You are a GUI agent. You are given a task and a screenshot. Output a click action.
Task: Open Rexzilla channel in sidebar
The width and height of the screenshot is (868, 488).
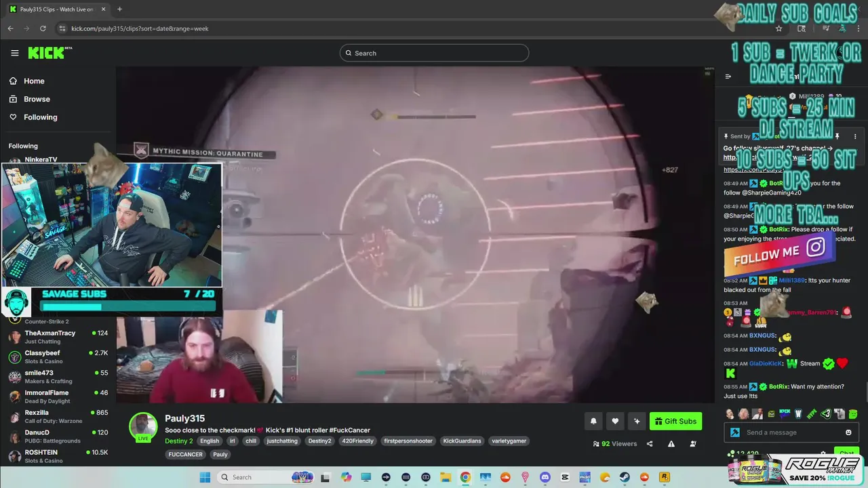tap(58, 416)
